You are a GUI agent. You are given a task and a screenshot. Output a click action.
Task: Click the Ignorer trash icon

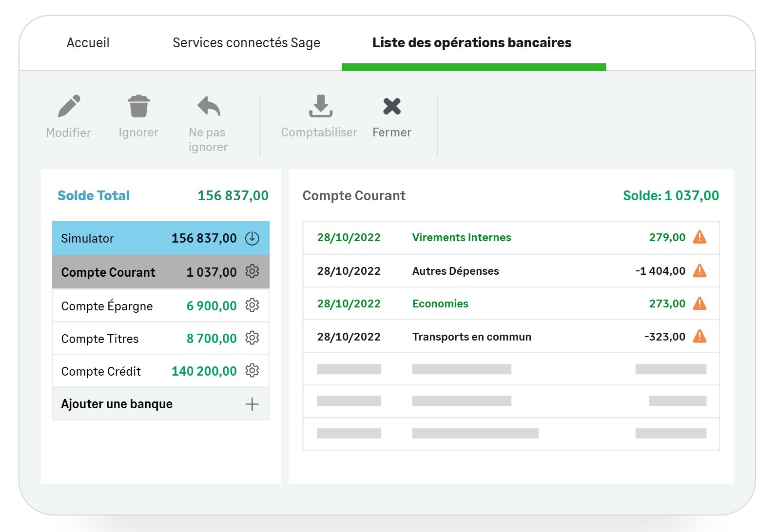click(x=138, y=106)
